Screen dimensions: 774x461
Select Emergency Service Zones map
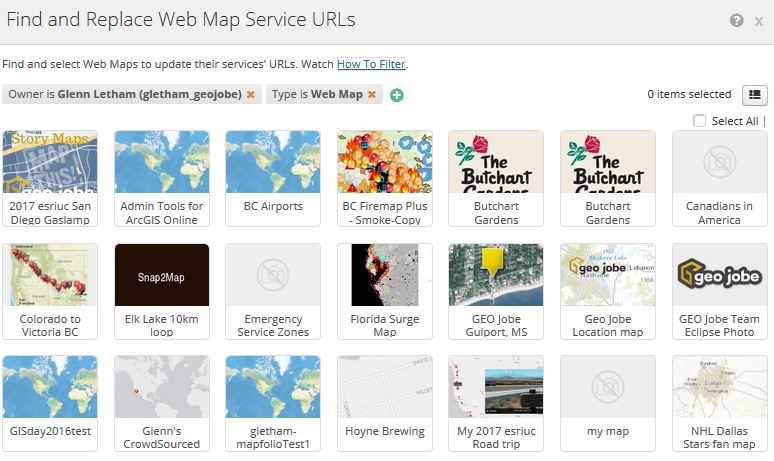click(x=273, y=290)
